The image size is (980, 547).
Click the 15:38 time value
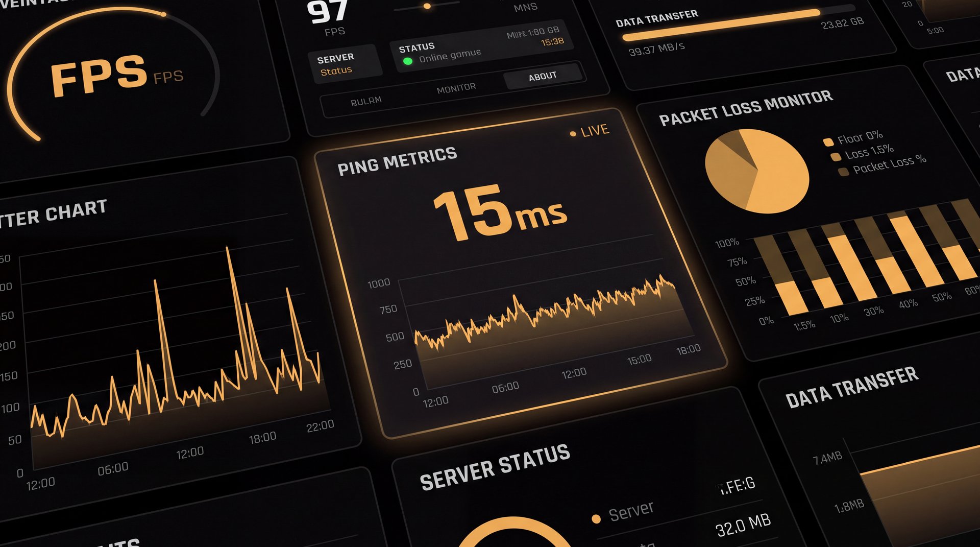point(552,41)
